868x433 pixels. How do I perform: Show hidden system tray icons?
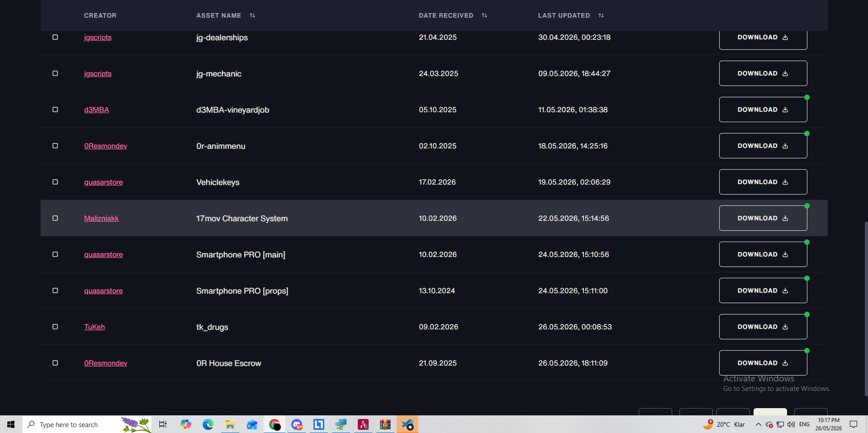tap(758, 424)
